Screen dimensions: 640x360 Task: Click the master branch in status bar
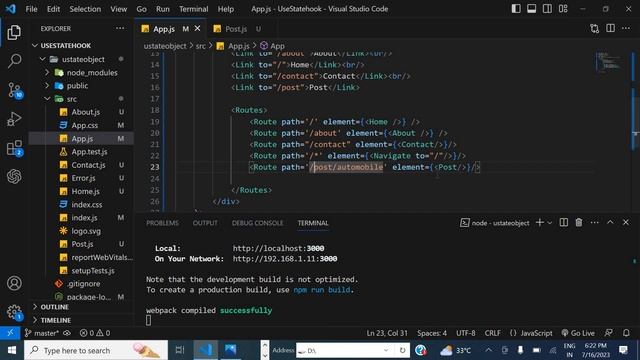point(42,333)
